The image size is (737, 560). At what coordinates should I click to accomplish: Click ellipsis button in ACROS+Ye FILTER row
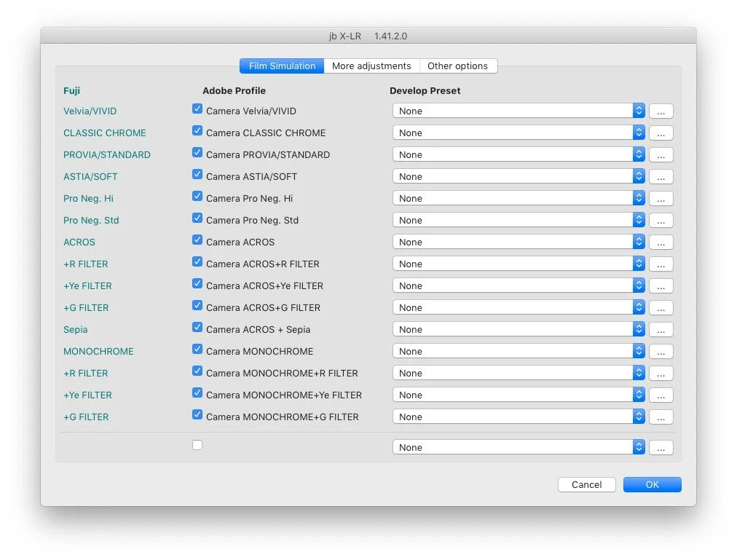pos(661,286)
